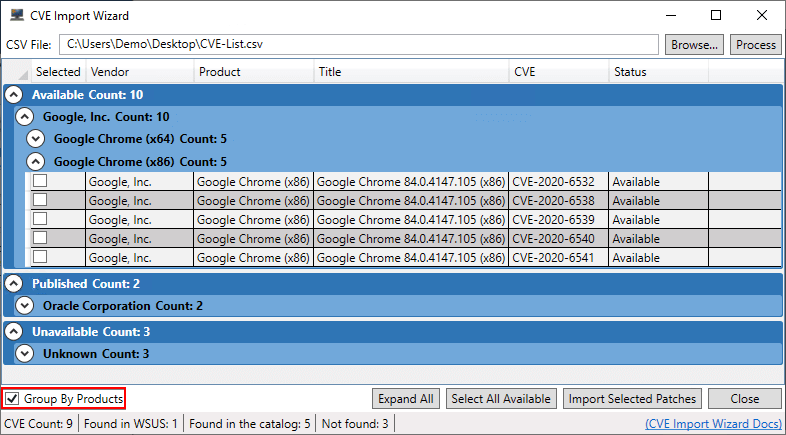Expand the Google Chrome (x64) Count: 5 group
This screenshot has height=435, width=786.
tap(36, 139)
